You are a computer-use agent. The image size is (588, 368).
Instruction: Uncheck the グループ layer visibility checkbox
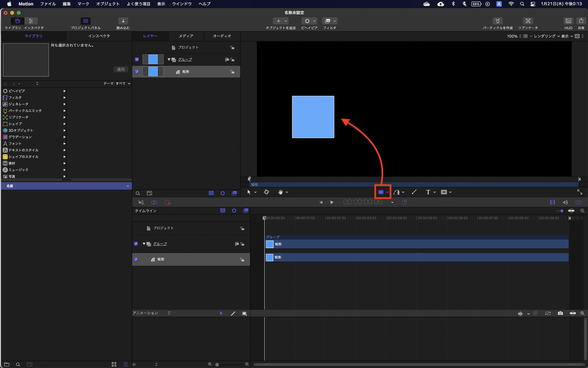coord(137,59)
